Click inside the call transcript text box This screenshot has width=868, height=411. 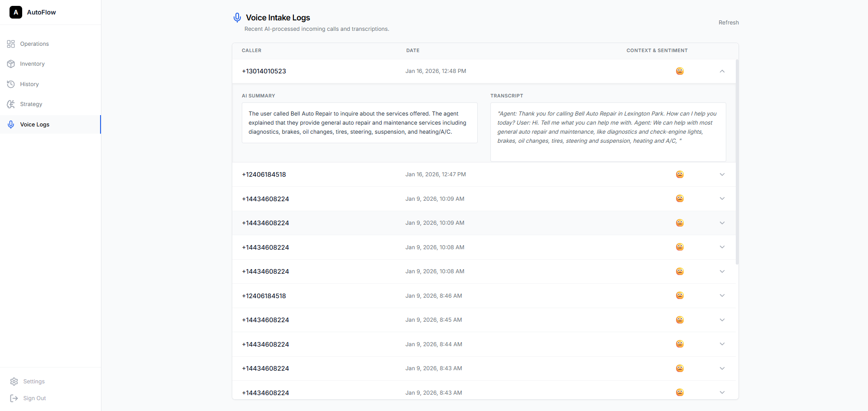(x=608, y=132)
